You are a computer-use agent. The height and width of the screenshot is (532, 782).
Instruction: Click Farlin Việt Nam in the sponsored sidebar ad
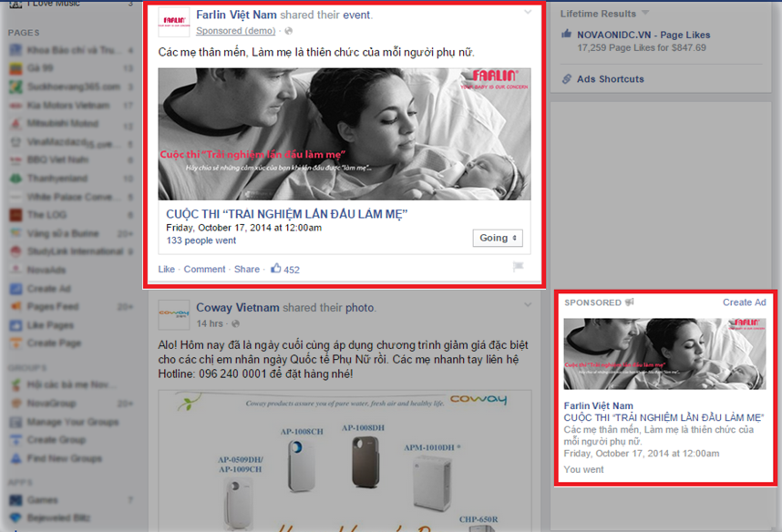(x=599, y=406)
